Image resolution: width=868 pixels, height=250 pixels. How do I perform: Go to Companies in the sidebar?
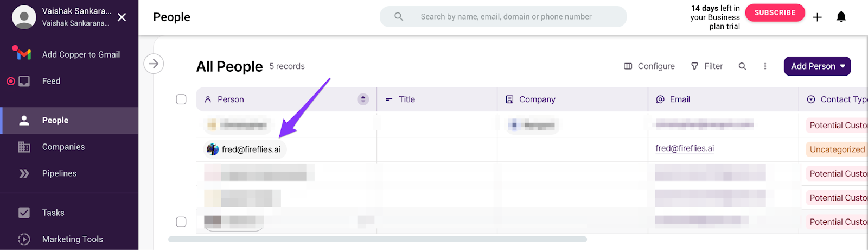tap(63, 147)
